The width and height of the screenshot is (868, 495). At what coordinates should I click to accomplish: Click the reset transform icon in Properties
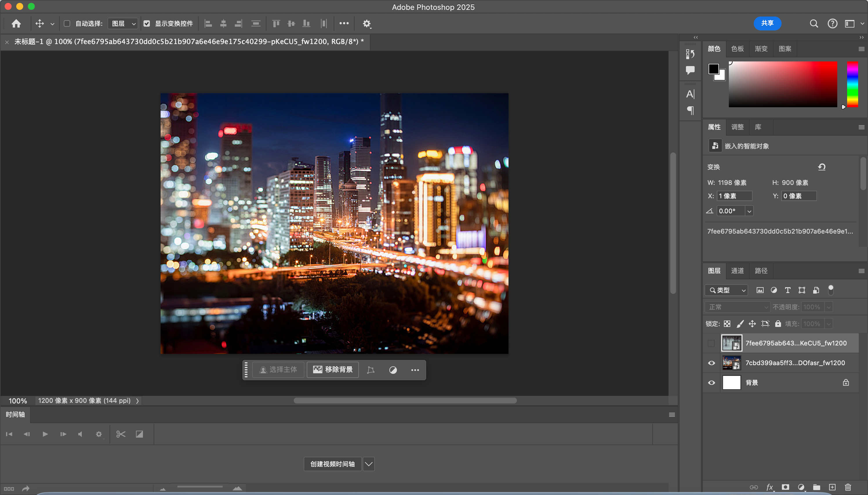821,167
